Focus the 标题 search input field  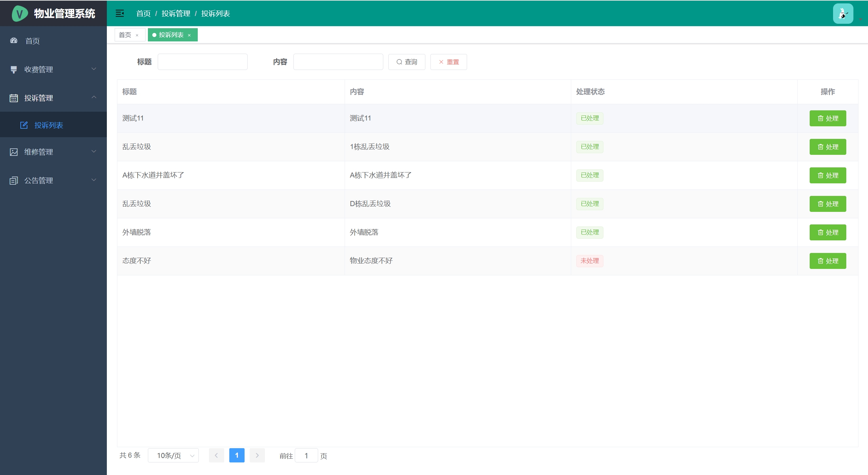pyautogui.click(x=202, y=62)
